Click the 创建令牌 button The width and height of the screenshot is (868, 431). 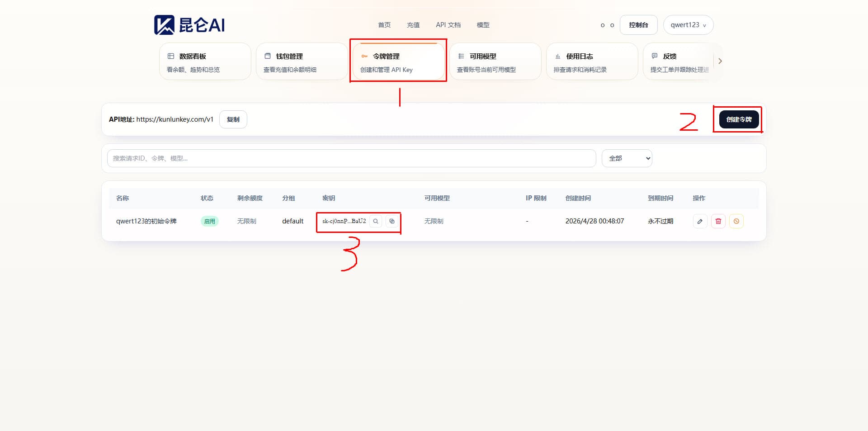(x=739, y=119)
